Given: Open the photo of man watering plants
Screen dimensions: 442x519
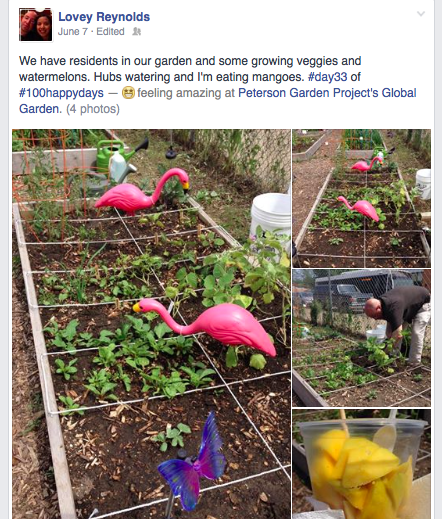Looking at the screenshot, I should pos(361,338).
